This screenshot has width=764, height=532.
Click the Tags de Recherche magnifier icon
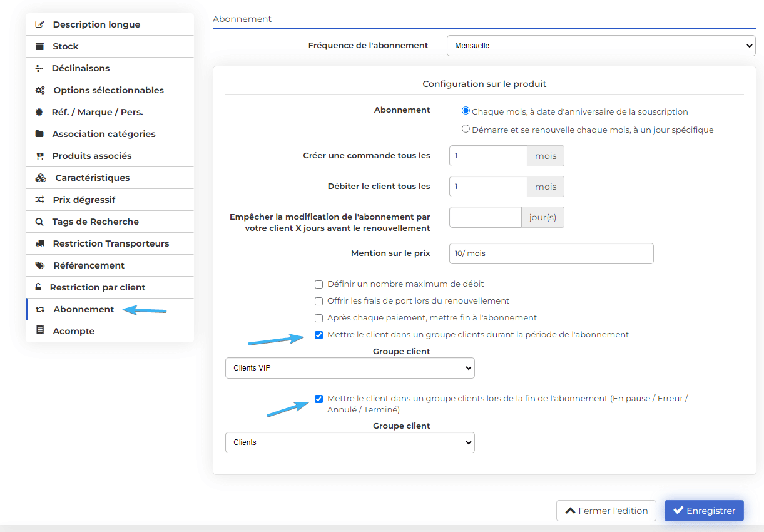(39, 222)
